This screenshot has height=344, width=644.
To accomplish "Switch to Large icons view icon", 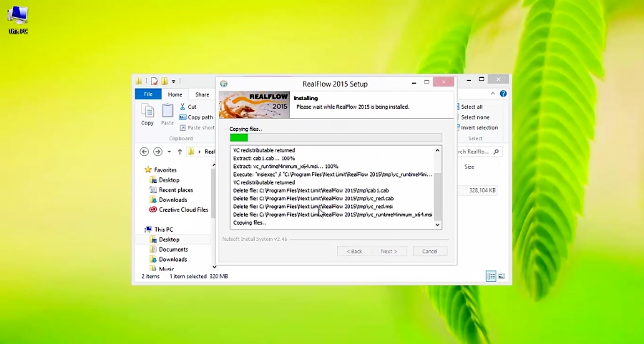I will [x=502, y=276].
